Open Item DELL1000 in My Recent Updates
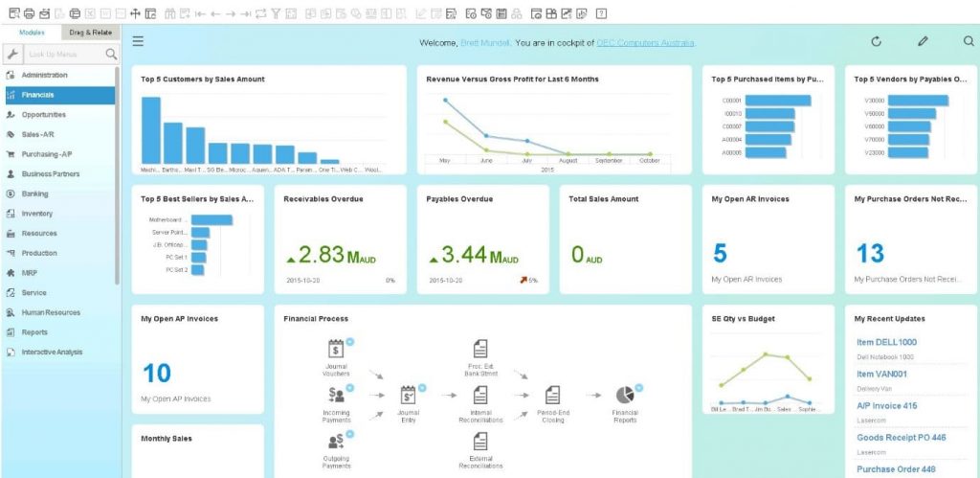Viewport: 980px width, 478px height. pos(886,342)
